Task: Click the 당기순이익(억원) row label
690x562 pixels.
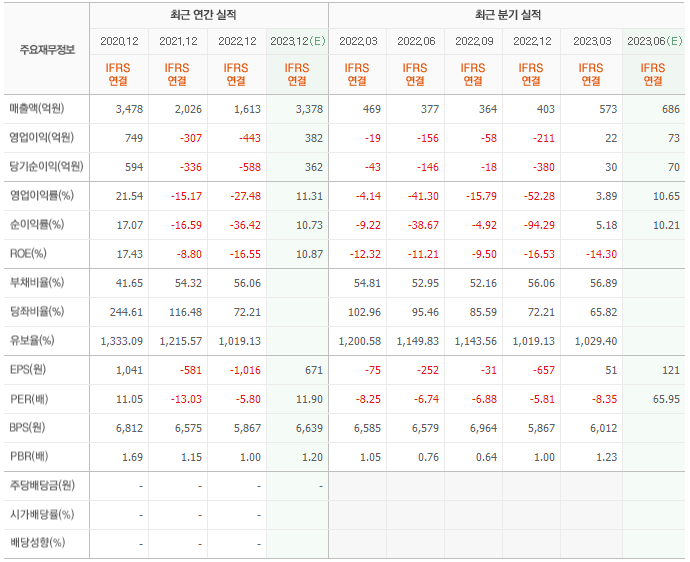Action: tap(46, 166)
